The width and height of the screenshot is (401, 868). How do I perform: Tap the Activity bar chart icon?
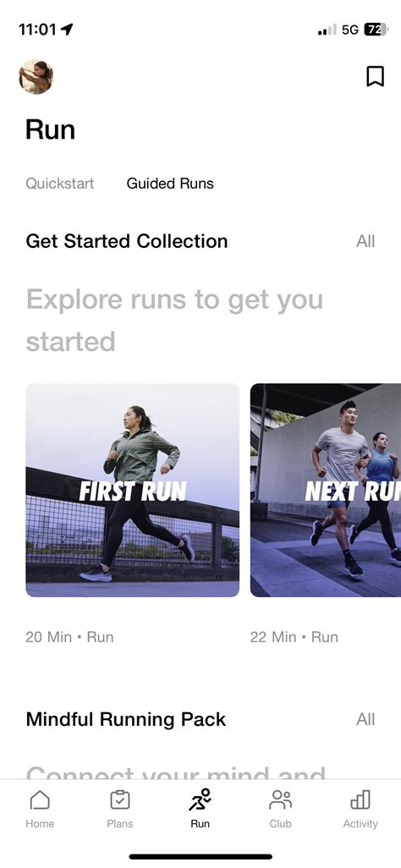(360, 799)
